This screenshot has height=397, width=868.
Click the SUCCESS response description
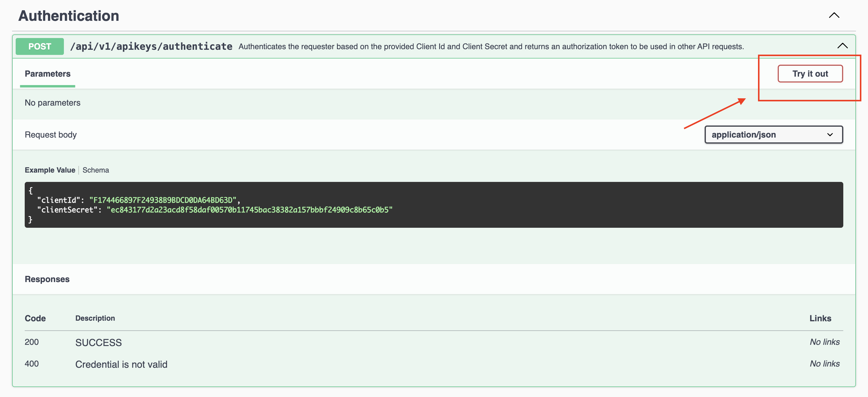(x=98, y=342)
